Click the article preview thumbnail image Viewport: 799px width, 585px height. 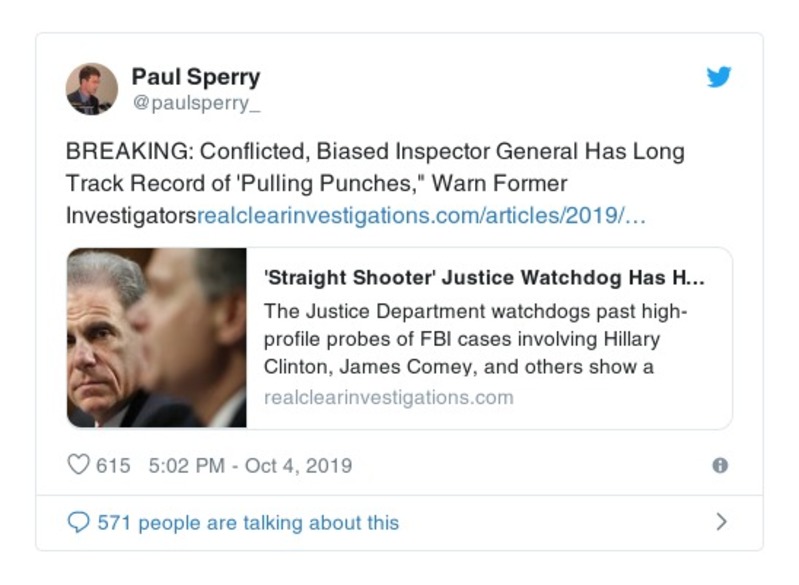157,338
